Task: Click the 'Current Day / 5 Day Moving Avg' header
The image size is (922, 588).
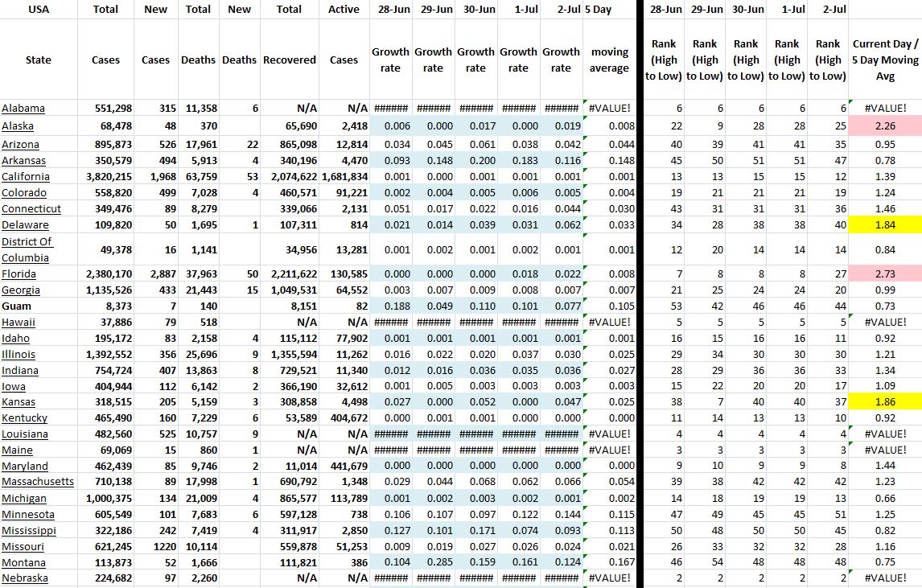Action: [885, 60]
